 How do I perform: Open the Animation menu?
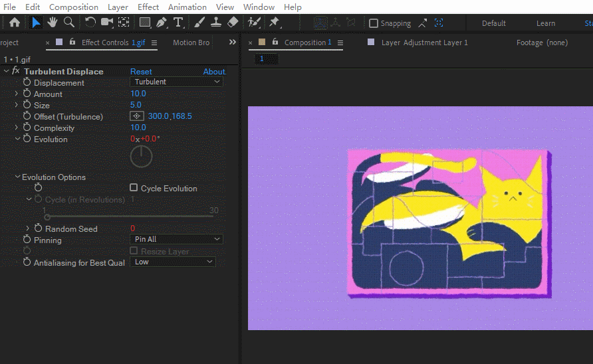187,7
